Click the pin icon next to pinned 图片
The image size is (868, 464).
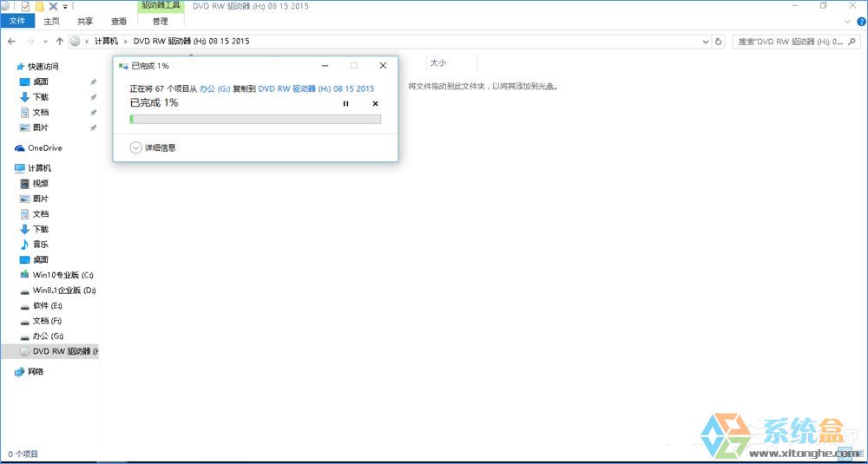click(x=93, y=127)
